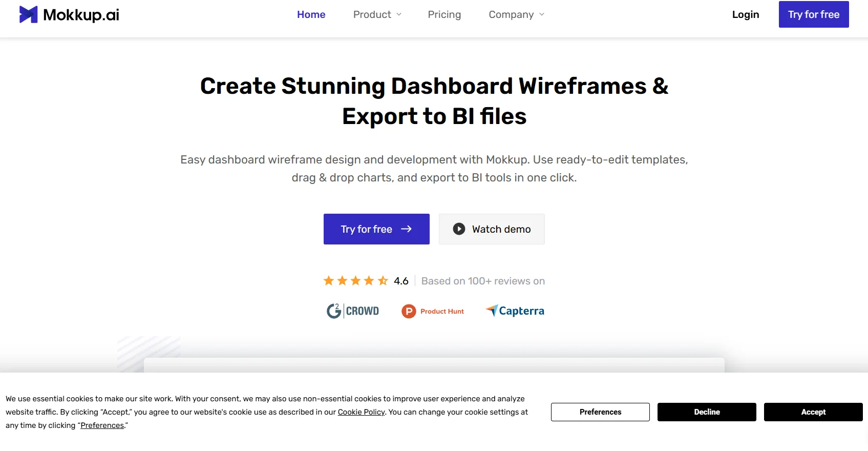Click the play icon beside Watch demo
868x451 pixels.
pyautogui.click(x=459, y=229)
